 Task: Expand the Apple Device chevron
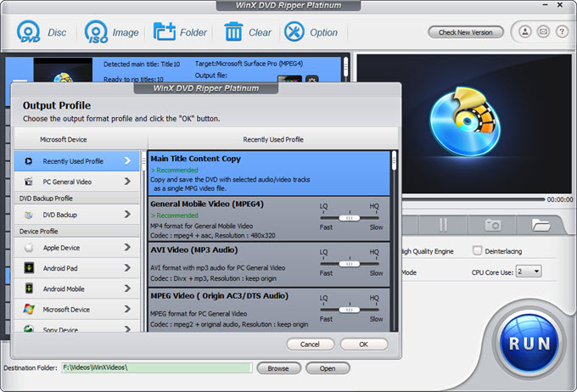(127, 247)
